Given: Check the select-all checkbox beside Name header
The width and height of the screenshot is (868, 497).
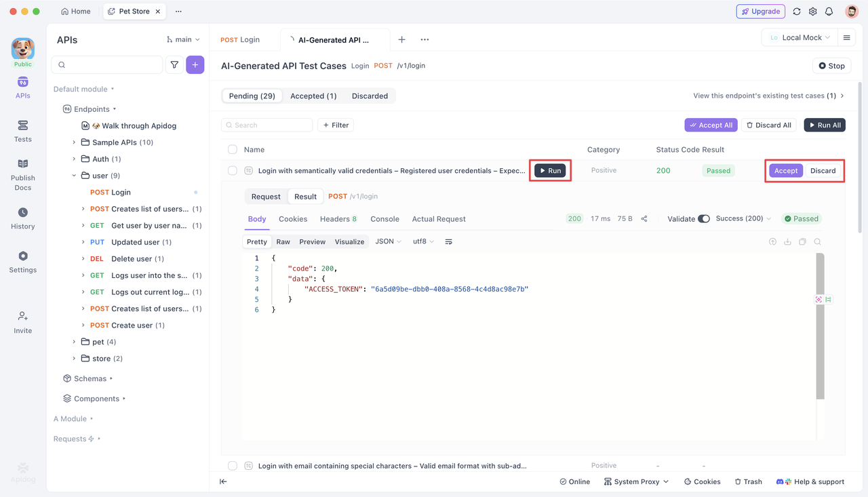Looking at the screenshot, I should 233,149.
